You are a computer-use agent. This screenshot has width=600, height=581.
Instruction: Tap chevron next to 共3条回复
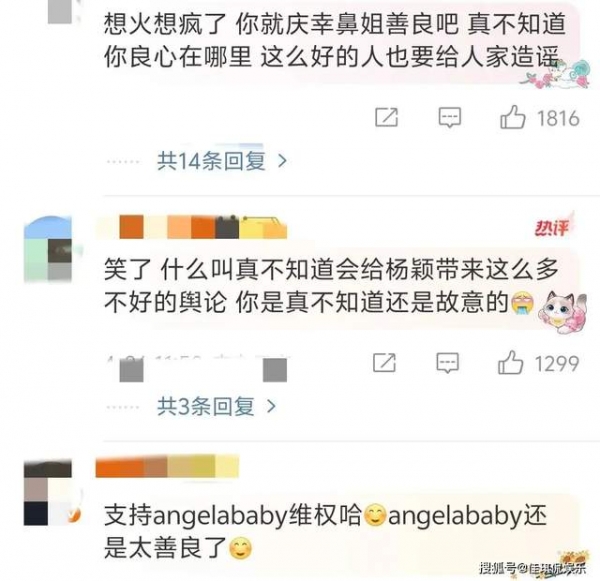(271, 406)
